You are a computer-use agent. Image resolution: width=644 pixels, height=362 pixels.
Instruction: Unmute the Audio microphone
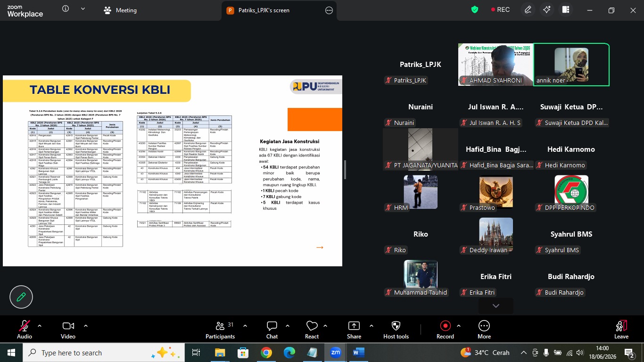25,326
